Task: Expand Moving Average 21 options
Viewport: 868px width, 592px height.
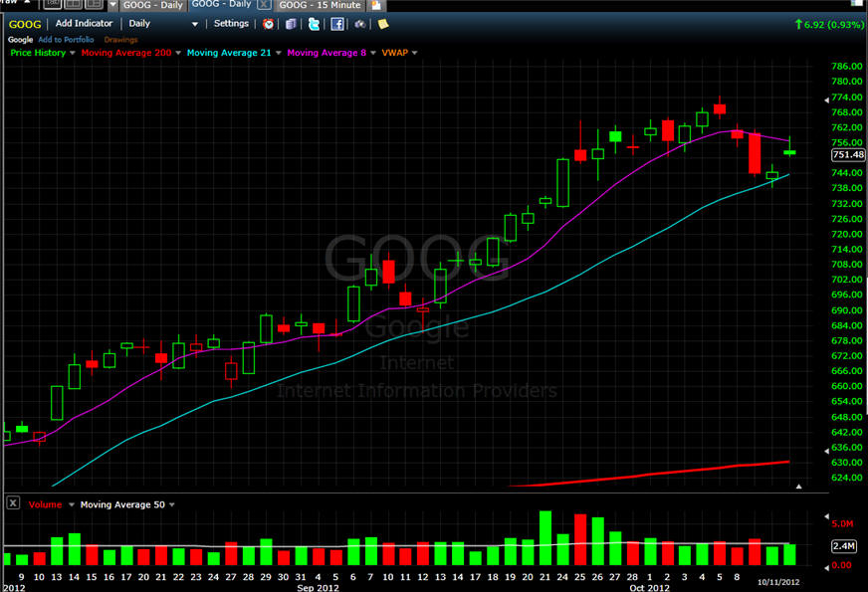Action: pos(279,53)
